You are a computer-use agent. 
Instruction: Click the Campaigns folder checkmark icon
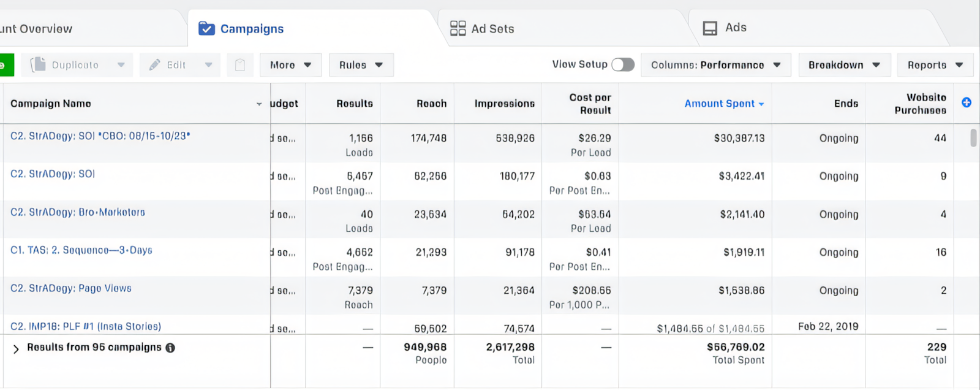coord(206,29)
